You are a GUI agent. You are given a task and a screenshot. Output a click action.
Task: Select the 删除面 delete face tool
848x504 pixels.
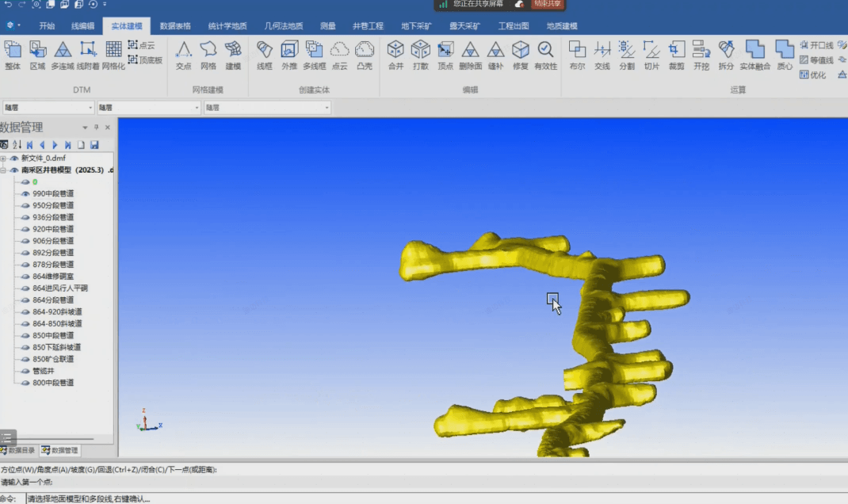pyautogui.click(x=470, y=55)
